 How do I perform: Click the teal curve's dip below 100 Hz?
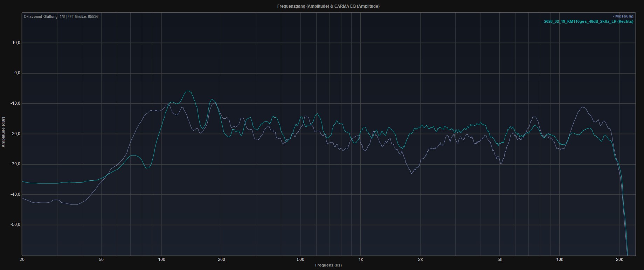coord(147,168)
